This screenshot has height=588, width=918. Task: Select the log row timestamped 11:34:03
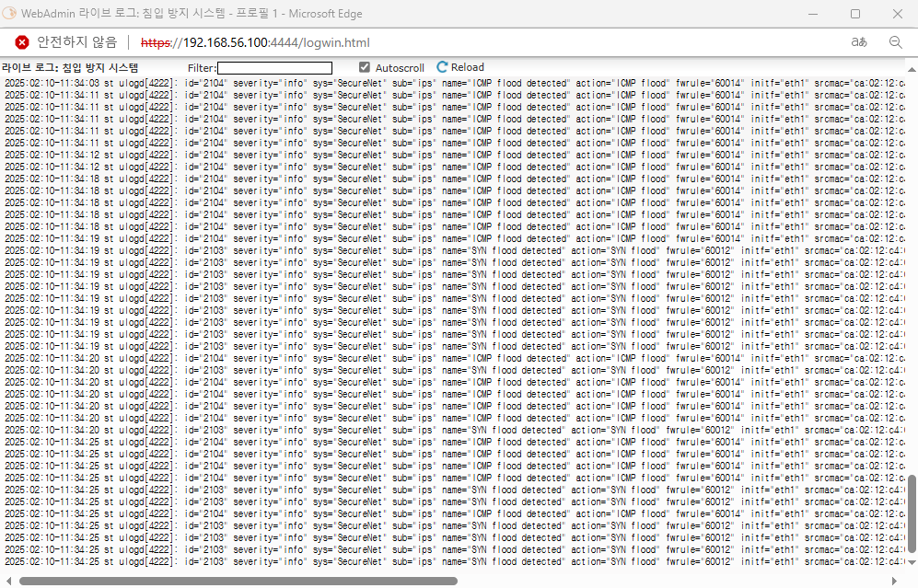coord(454,83)
